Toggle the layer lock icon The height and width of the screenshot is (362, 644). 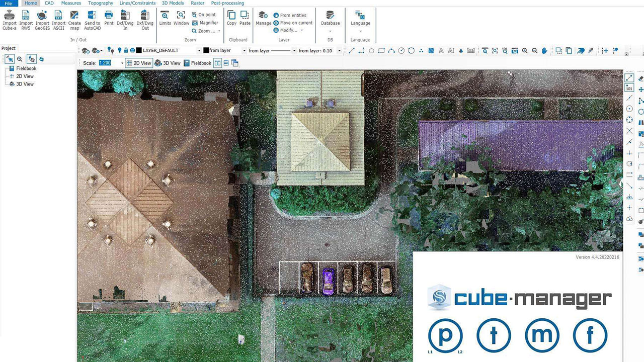pyautogui.click(x=126, y=51)
